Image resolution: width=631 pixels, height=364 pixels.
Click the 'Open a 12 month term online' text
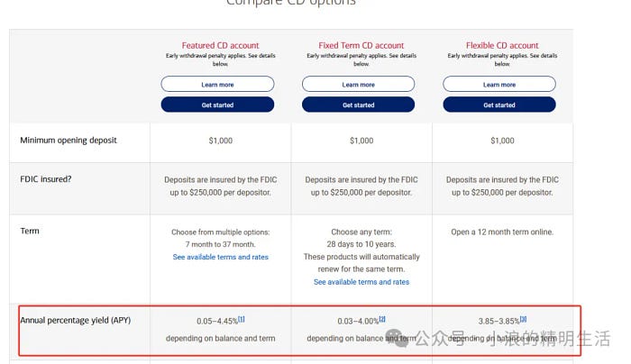pyautogui.click(x=502, y=232)
